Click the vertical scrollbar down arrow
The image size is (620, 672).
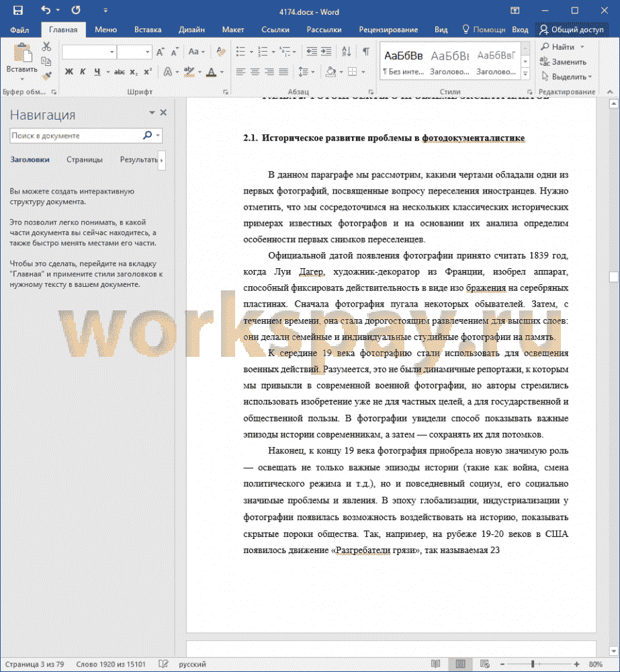(x=613, y=652)
